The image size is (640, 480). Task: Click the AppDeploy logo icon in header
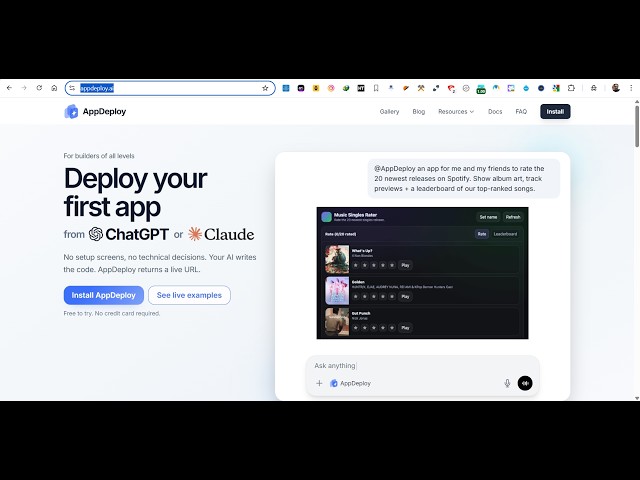71,111
